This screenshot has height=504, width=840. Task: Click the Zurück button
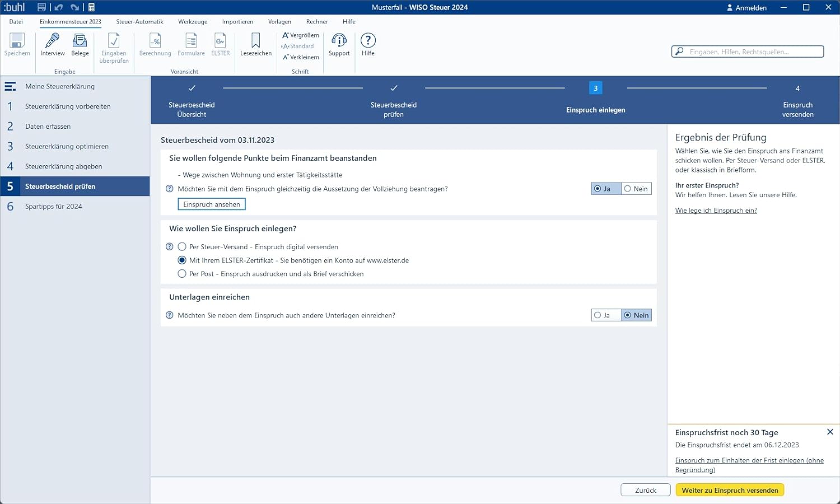point(646,490)
